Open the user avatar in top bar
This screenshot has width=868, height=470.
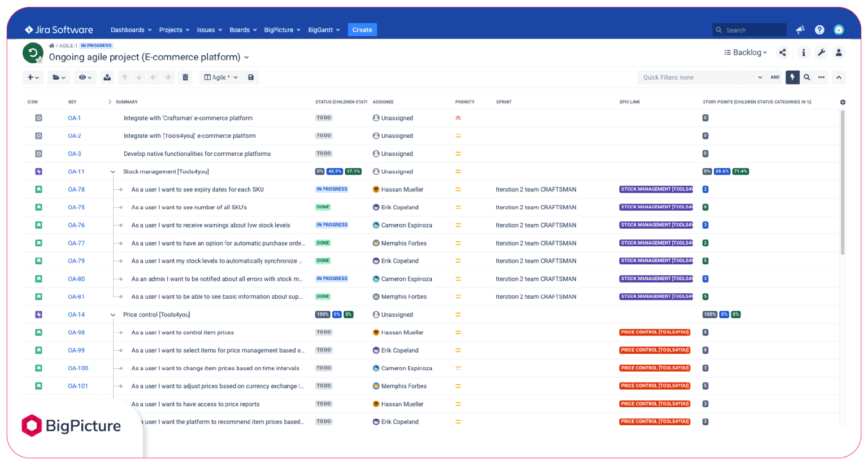(x=839, y=30)
